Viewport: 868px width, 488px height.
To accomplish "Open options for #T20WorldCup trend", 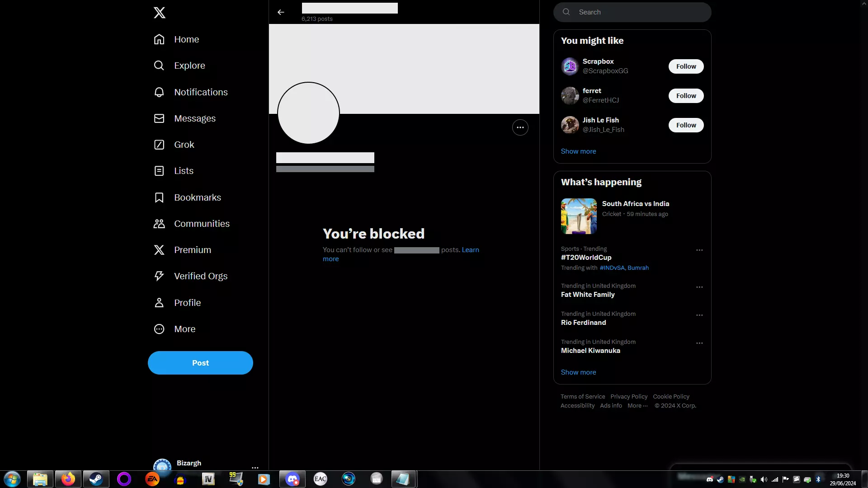I will pyautogui.click(x=699, y=250).
